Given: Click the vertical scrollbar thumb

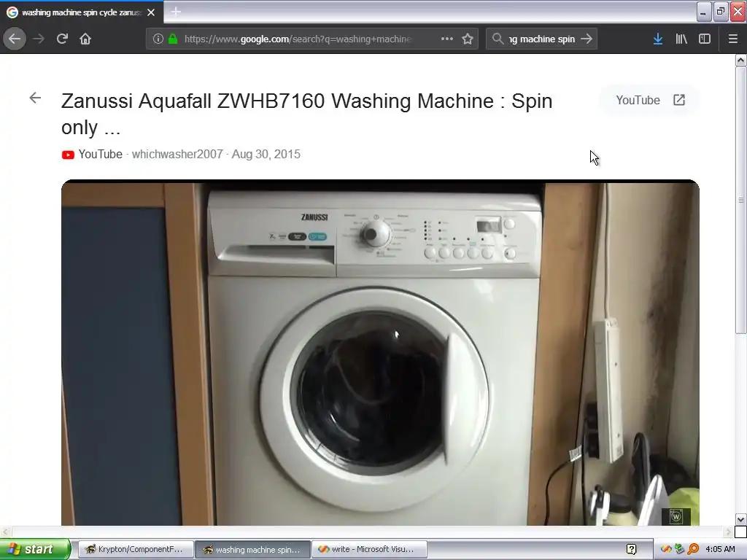Looking at the screenshot, I should [x=740, y=200].
